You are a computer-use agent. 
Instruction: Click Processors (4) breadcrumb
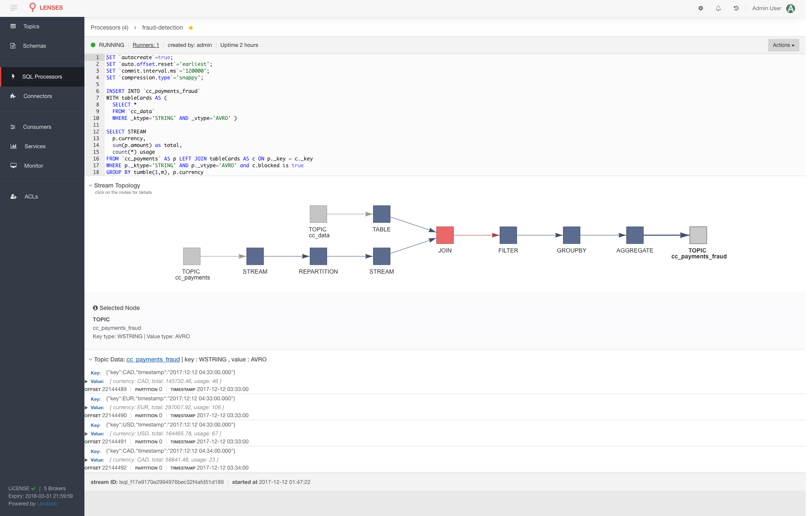tap(109, 27)
